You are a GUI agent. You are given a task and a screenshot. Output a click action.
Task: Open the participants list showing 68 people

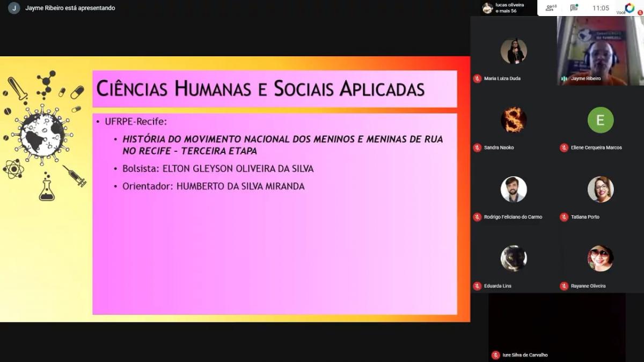coord(550,7)
